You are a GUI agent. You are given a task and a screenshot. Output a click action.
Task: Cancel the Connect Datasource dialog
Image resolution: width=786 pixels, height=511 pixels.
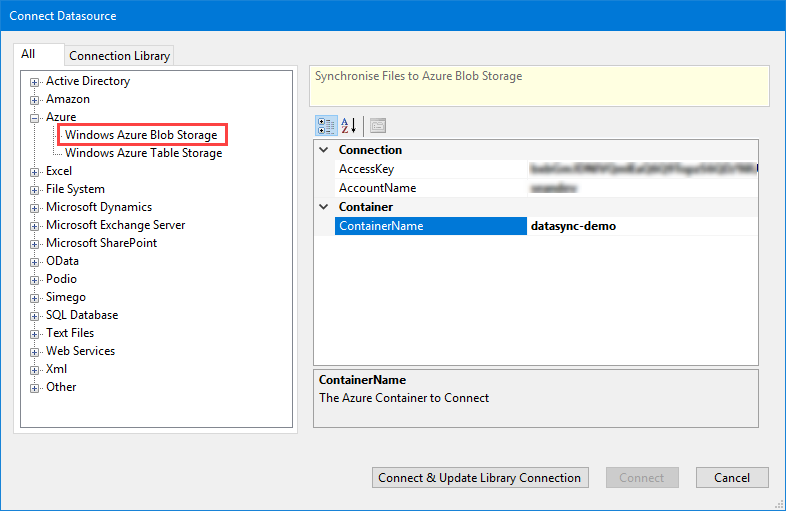(732, 478)
